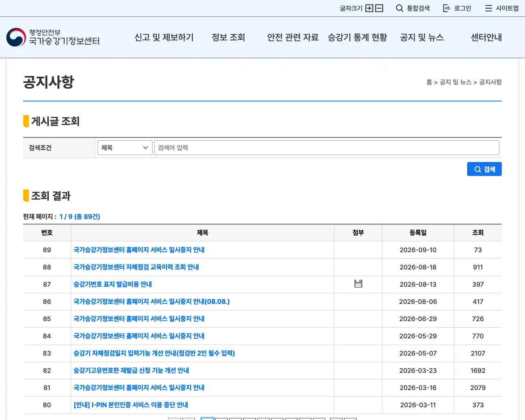Decrease font size with minus icon

pyautogui.click(x=379, y=8)
